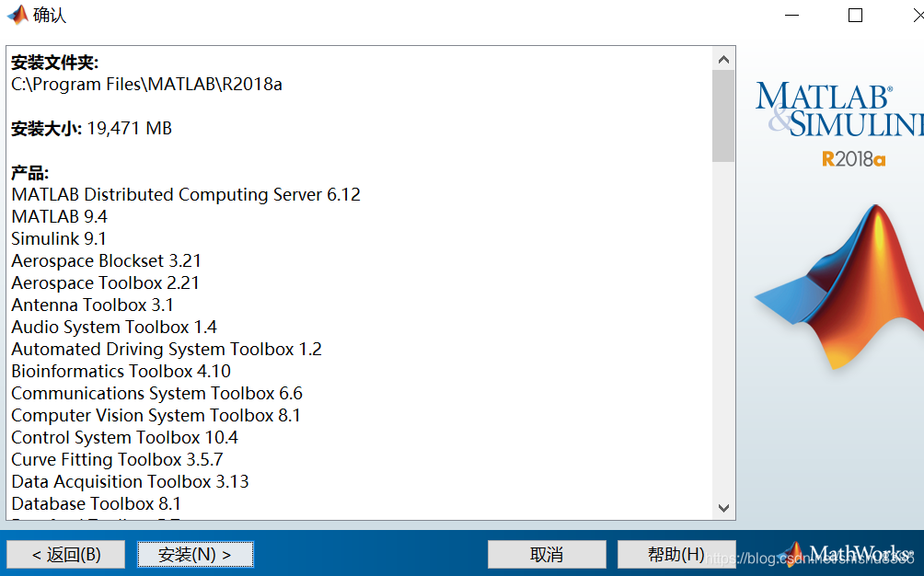Select Audio System Toolbox 1.4
Image resolution: width=924 pixels, height=576 pixels.
114,328
